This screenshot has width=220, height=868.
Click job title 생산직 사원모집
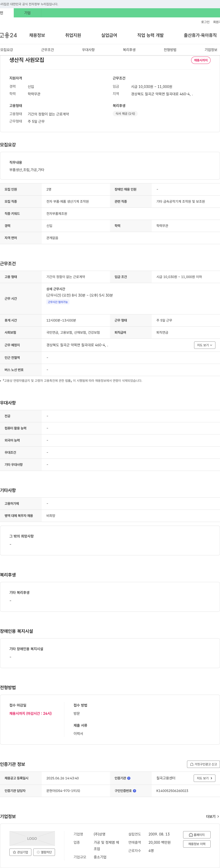(x=27, y=60)
